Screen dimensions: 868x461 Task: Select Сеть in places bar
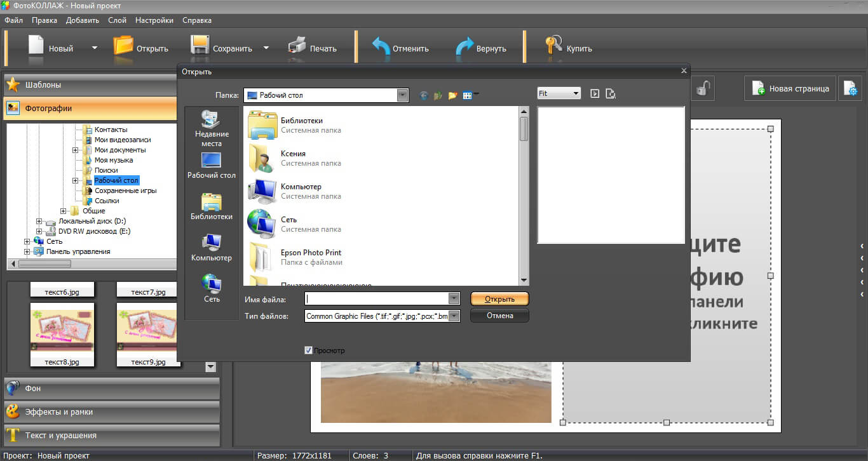coord(212,288)
